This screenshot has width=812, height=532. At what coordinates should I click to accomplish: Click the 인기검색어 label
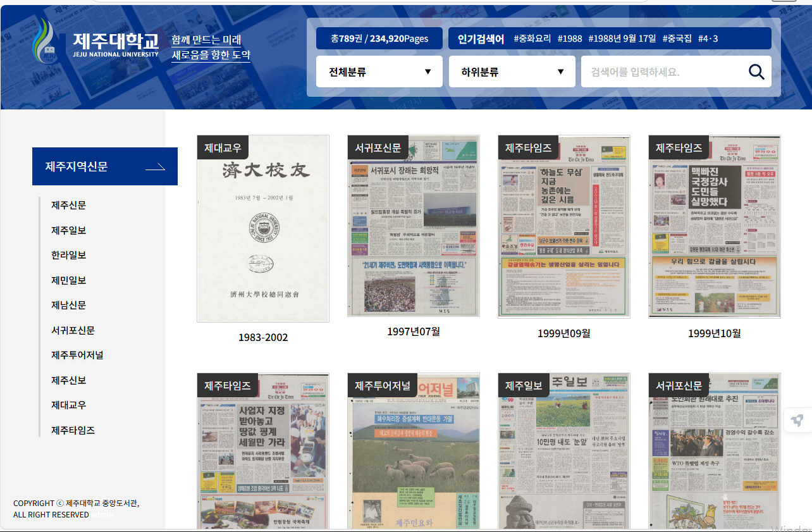coord(481,39)
